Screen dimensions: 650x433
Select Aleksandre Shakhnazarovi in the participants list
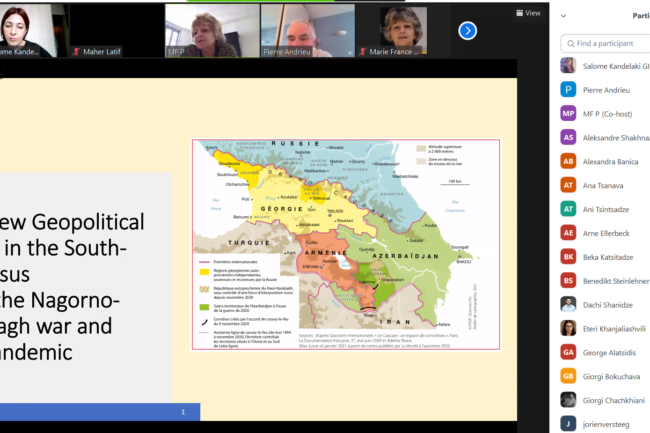click(x=610, y=137)
